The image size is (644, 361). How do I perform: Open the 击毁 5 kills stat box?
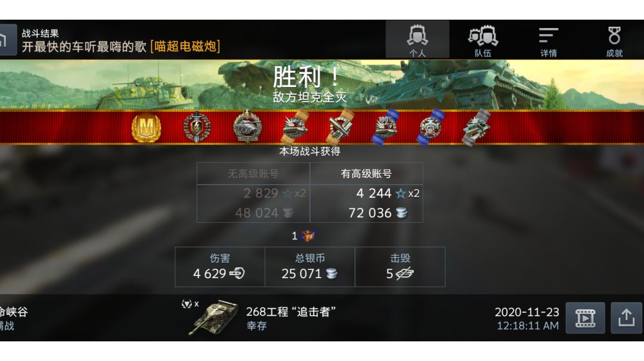click(x=400, y=267)
